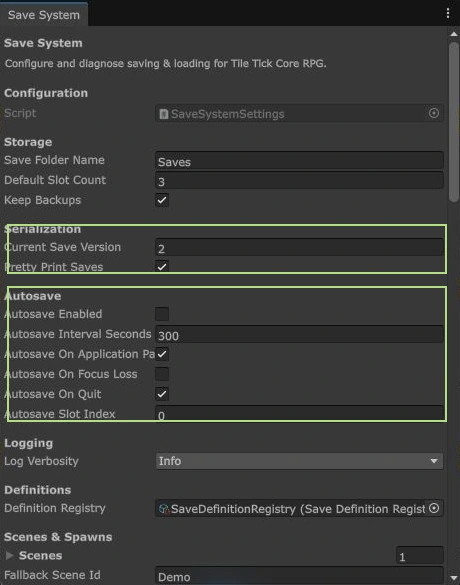This screenshot has width=460, height=585.
Task: Click the Logging section header
Action: pos(29,443)
